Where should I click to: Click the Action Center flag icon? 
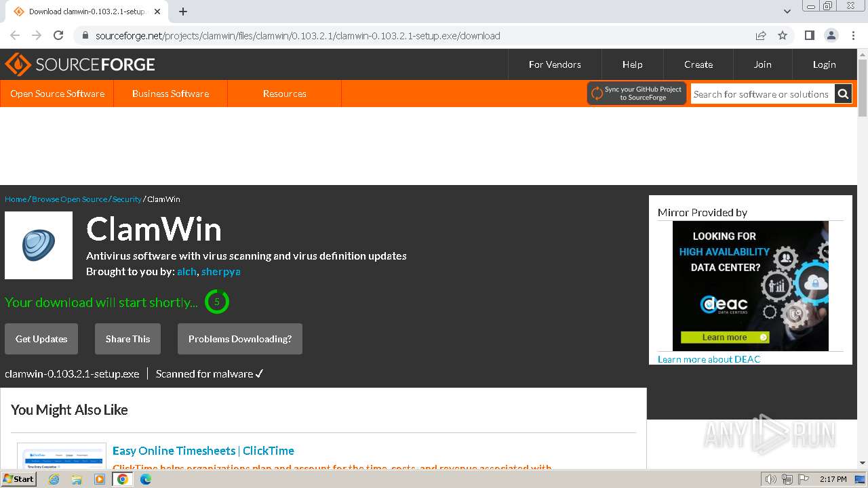coord(803,479)
